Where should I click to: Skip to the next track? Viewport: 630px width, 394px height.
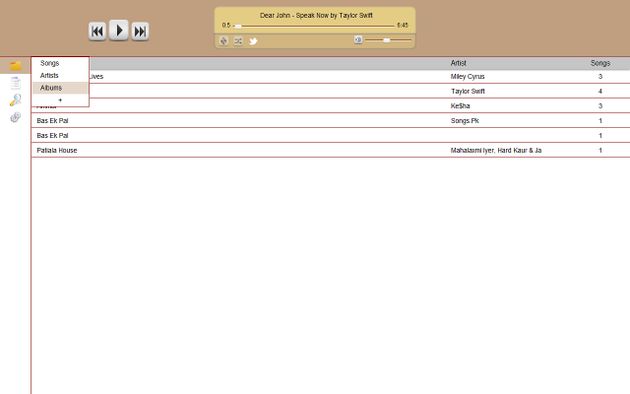(x=140, y=31)
